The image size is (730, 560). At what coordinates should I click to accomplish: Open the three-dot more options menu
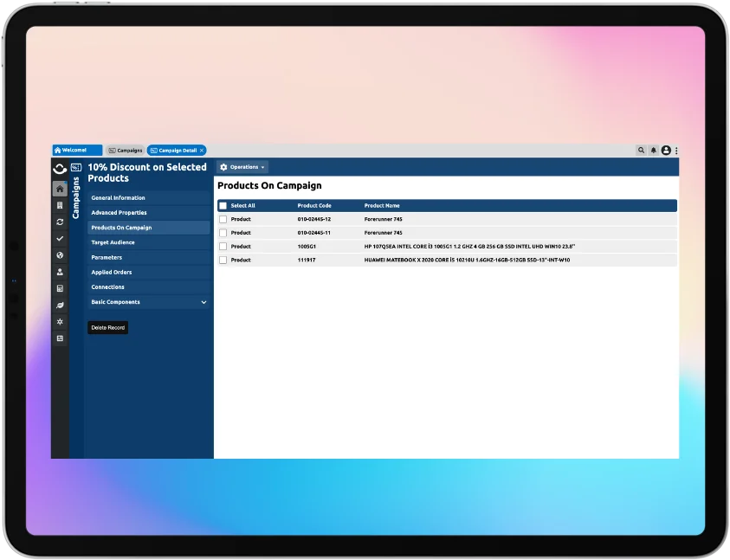(676, 151)
